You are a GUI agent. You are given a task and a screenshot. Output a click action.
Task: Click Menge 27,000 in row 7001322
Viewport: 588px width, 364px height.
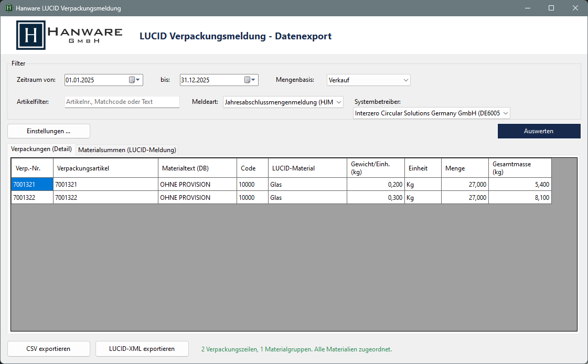coord(465,198)
